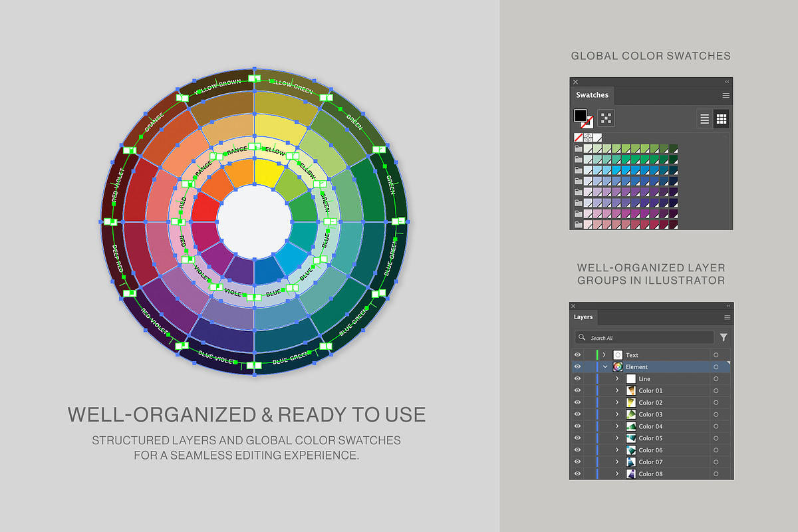Select the Color 05 layer row name

tap(650, 438)
